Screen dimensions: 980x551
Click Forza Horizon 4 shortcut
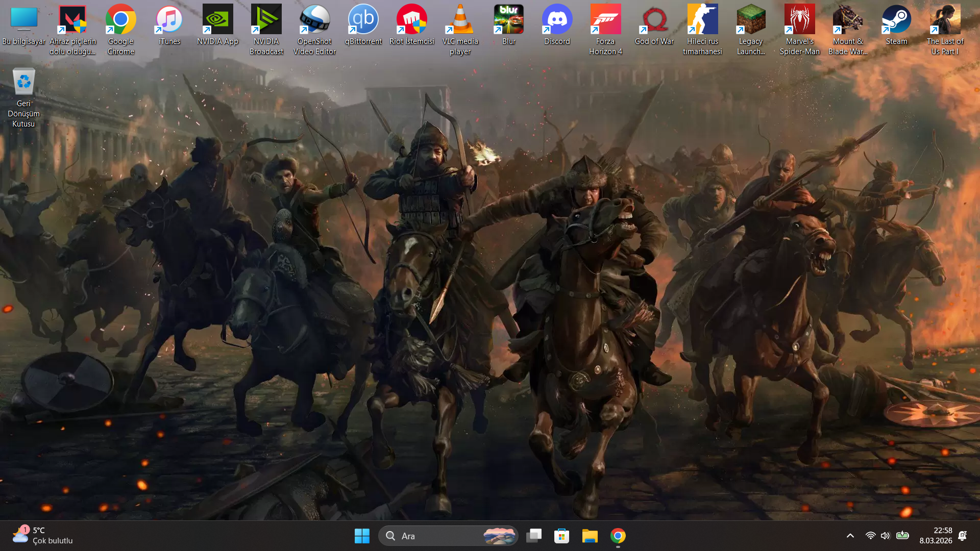[606, 30]
